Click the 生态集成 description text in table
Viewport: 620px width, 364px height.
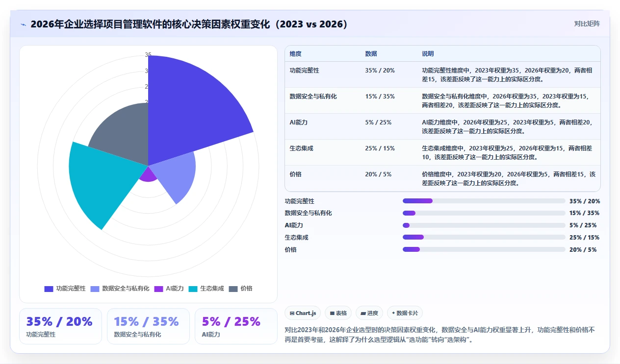pos(508,152)
